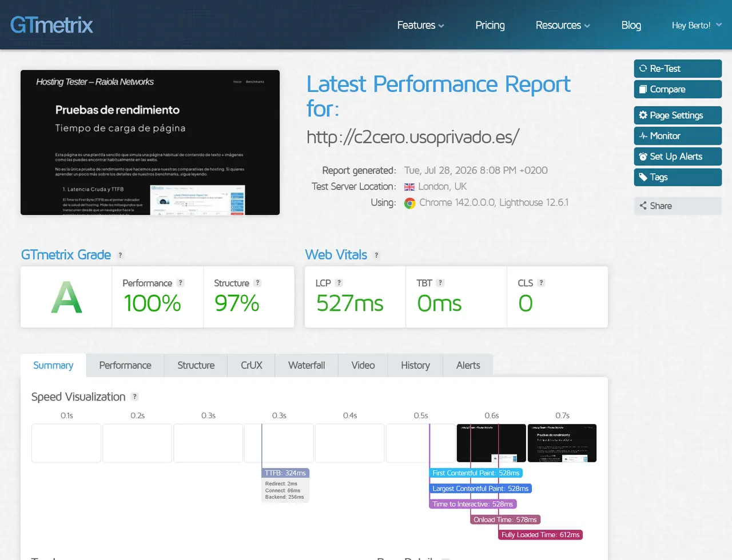Click the Speed Visualization heading
Screen dimensions: 732x560
pos(78,397)
